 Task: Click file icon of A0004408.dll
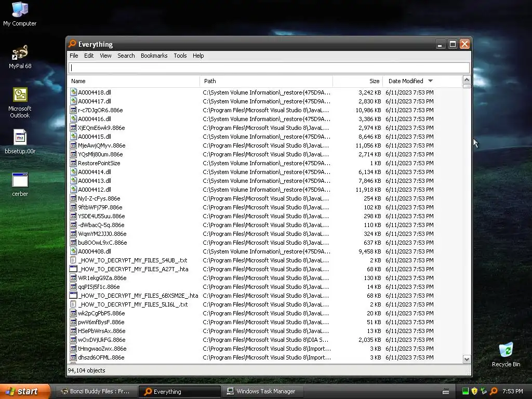(73, 251)
